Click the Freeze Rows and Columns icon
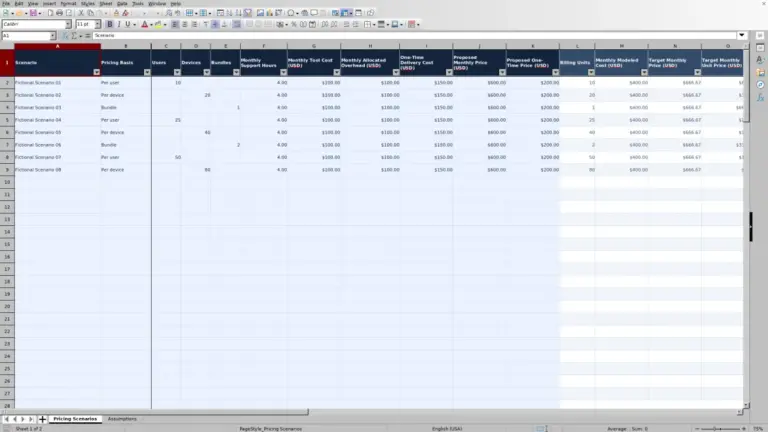 [345, 13]
